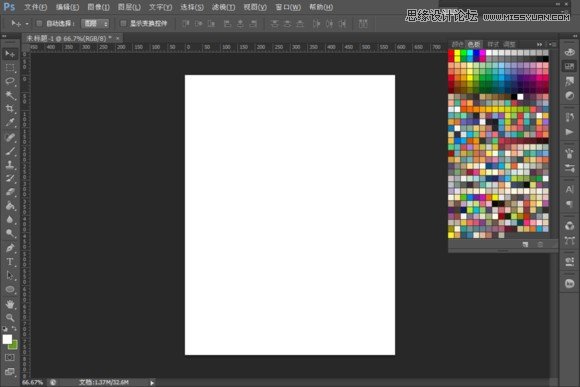The height and width of the screenshot is (387, 580).
Task: Open the Actions panel play icon
Action: [569, 132]
